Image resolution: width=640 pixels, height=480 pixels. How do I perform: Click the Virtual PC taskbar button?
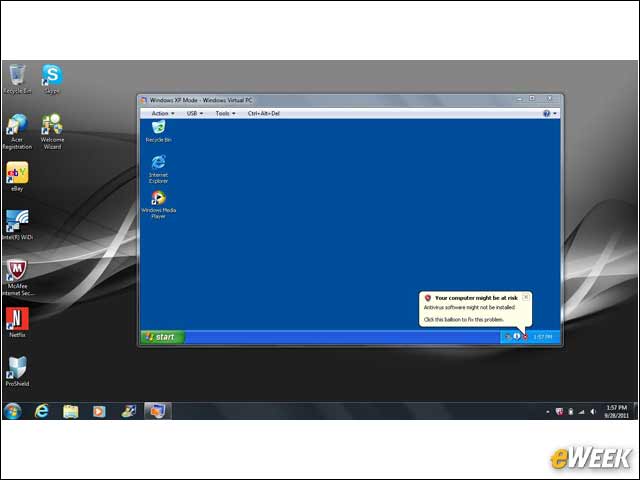click(158, 411)
